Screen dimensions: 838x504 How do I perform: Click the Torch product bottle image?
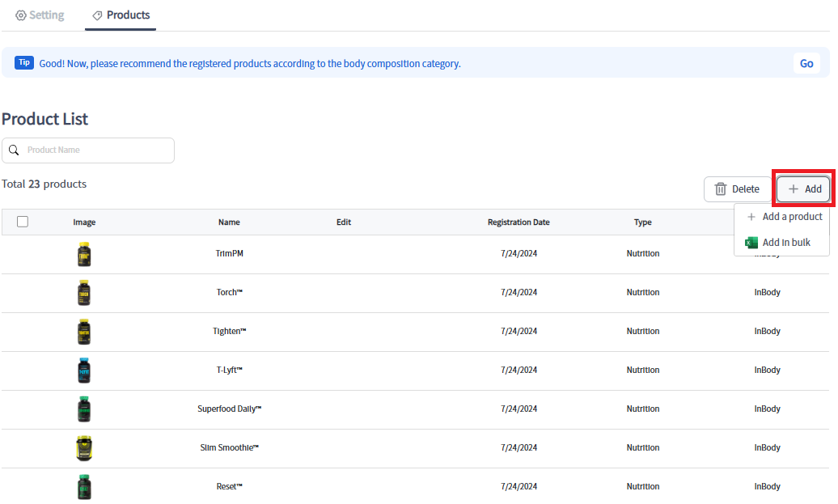pos(84,293)
